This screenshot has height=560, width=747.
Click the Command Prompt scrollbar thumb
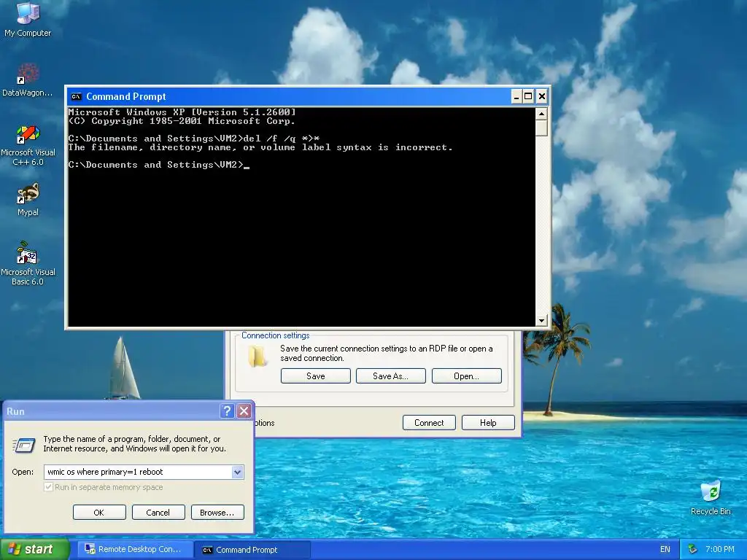541,128
